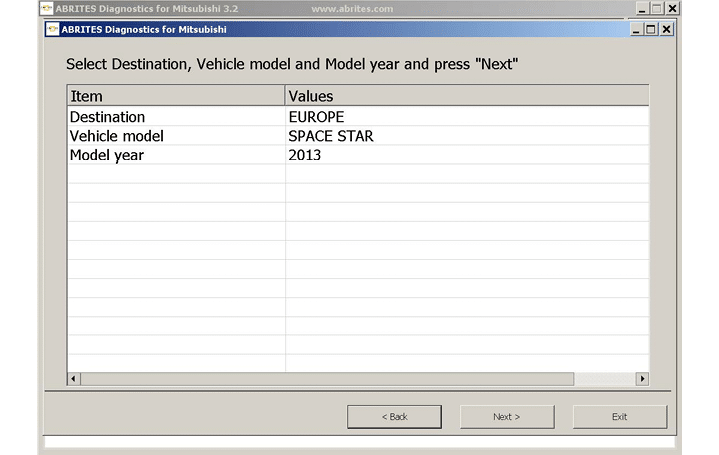The image size is (719, 455).
Task: Select the Vehicle model row label
Action: [116, 136]
